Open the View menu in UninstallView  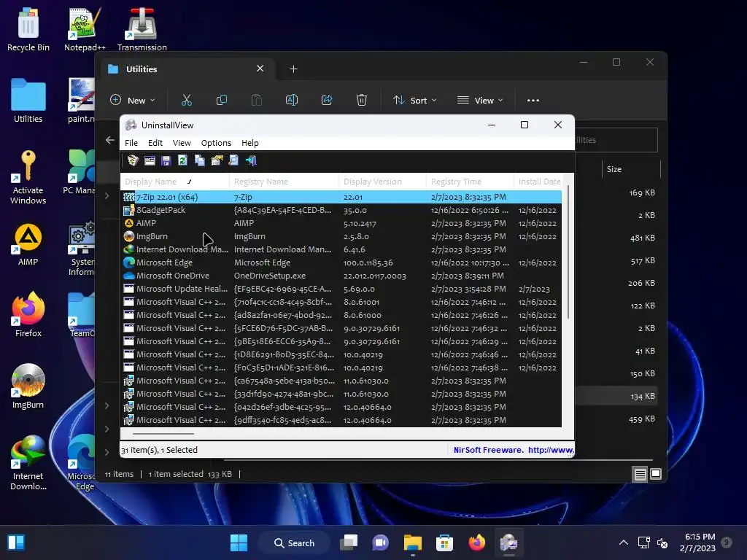click(182, 143)
